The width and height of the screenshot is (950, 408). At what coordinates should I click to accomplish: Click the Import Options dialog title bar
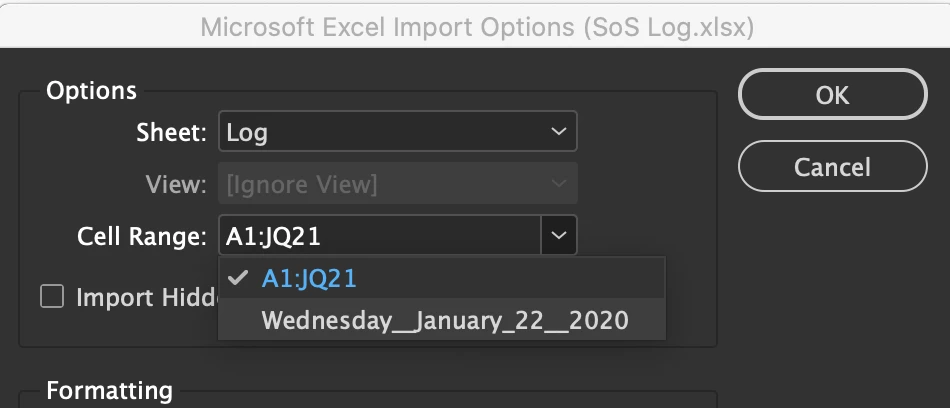(476, 27)
